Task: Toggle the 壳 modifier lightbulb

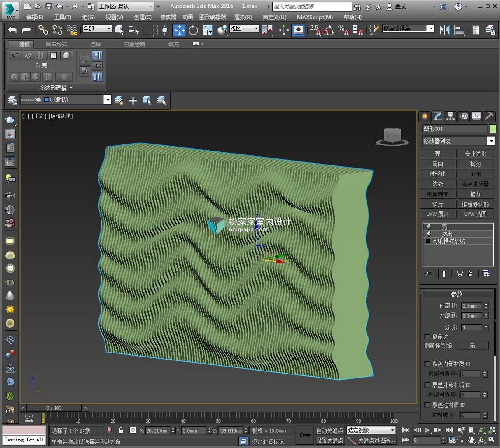Action: [429, 227]
